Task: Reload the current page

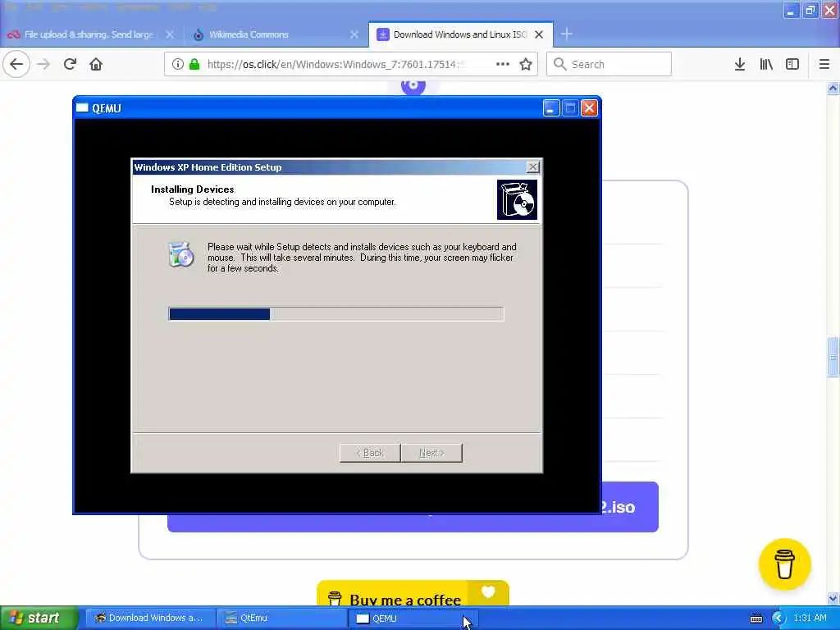Action: click(x=70, y=64)
